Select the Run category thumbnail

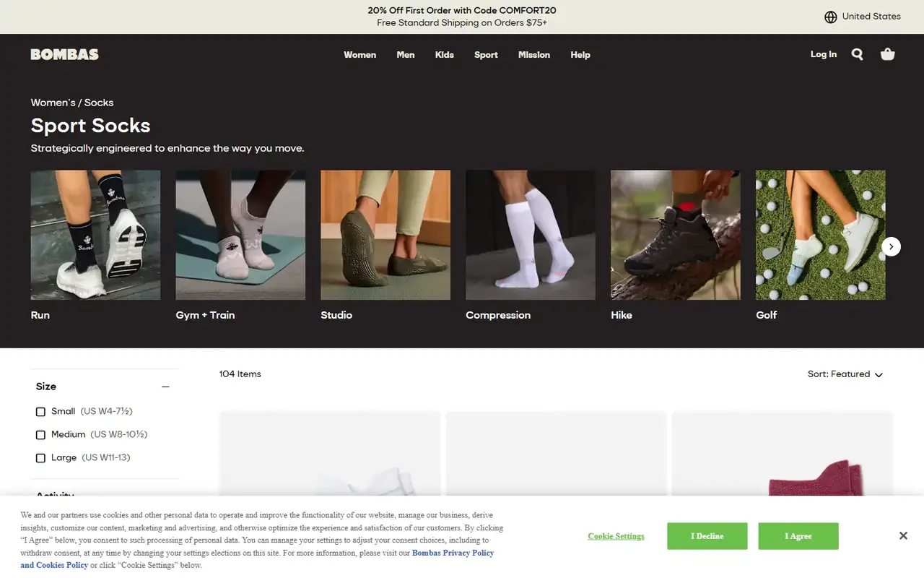(95, 235)
